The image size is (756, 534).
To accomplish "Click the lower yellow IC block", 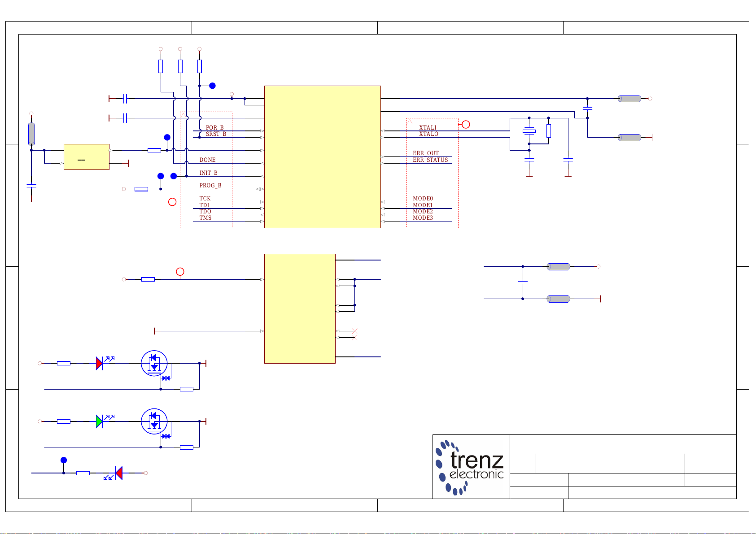I will pyautogui.click(x=300, y=308).
